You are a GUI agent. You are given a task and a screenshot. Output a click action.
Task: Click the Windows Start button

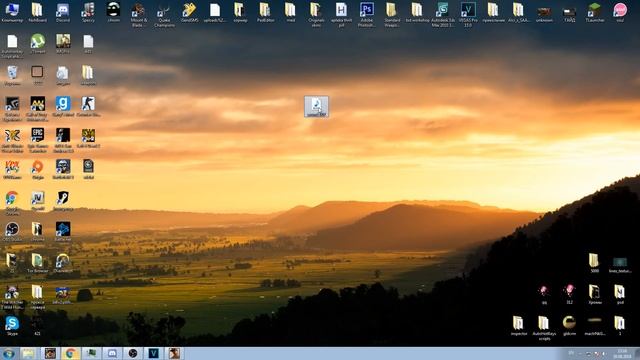(x=8, y=353)
